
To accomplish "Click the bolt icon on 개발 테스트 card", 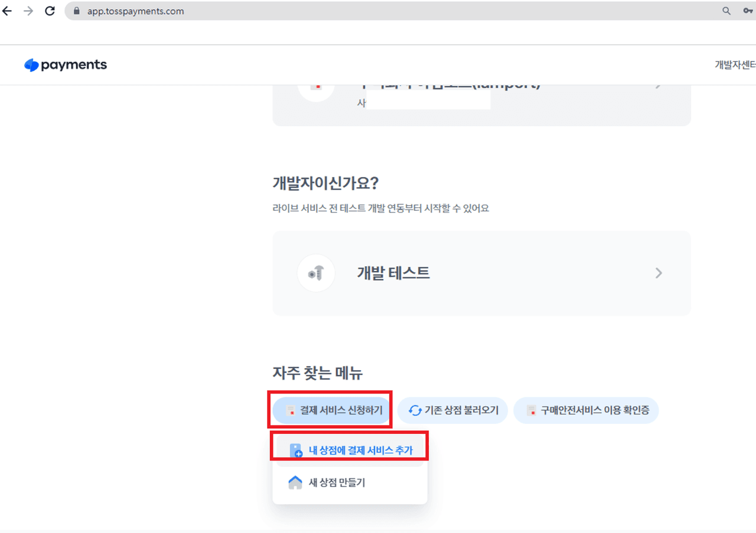I will point(316,273).
